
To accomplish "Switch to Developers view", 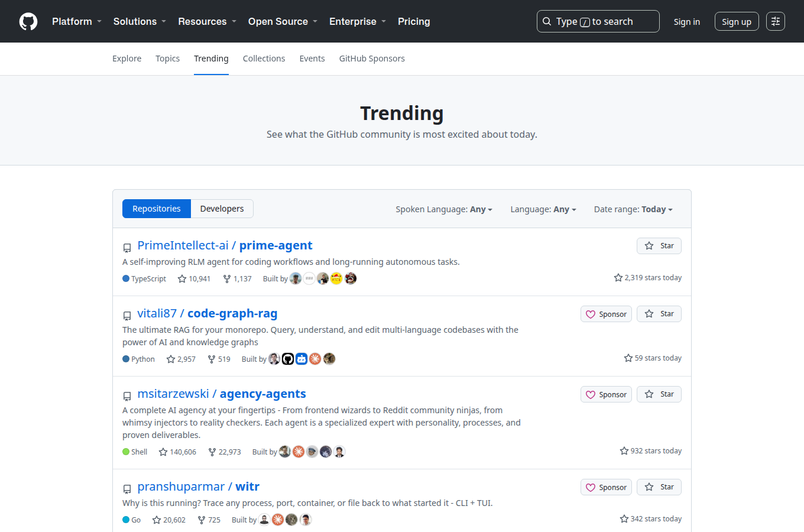I will tap(222, 209).
